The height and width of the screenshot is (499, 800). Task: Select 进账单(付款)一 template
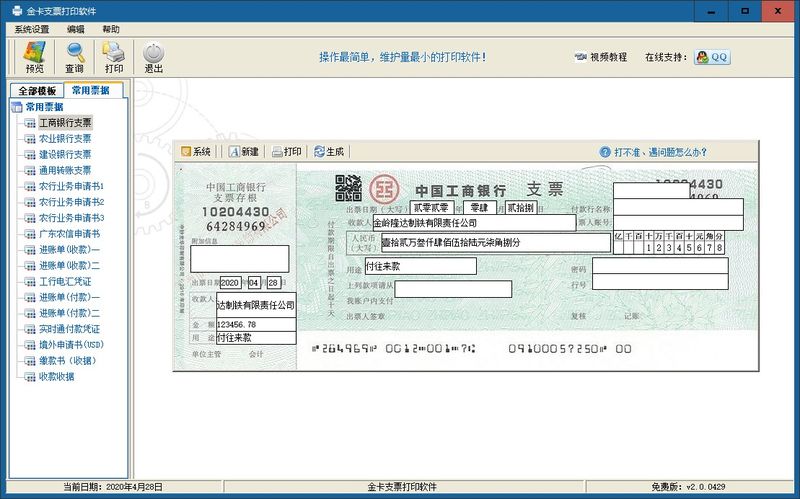[70, 297]
